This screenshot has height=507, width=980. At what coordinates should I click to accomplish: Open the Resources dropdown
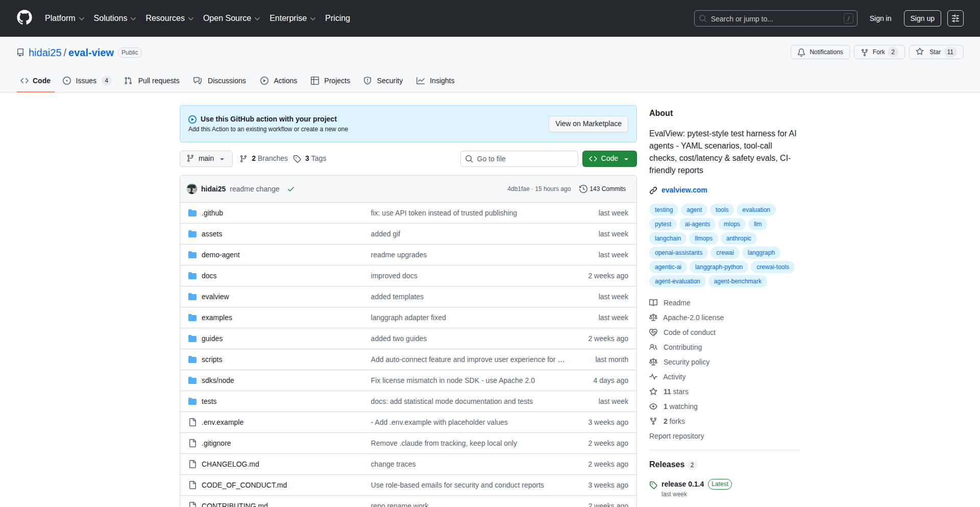(x=169, y=18)
